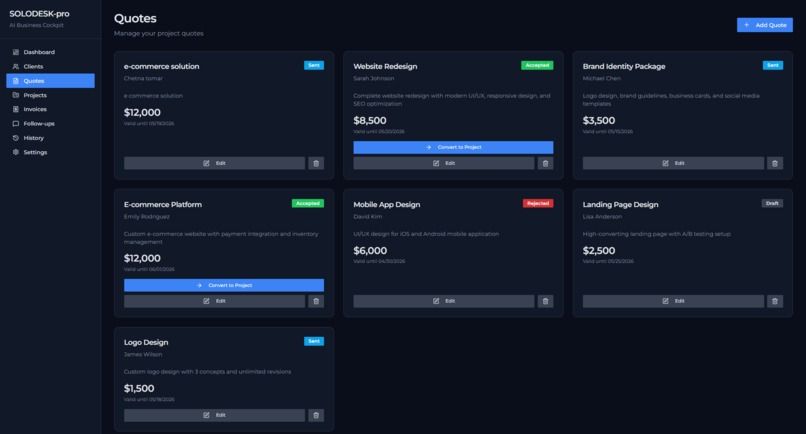Open Settings from sidebar

(x=50, y=152)
